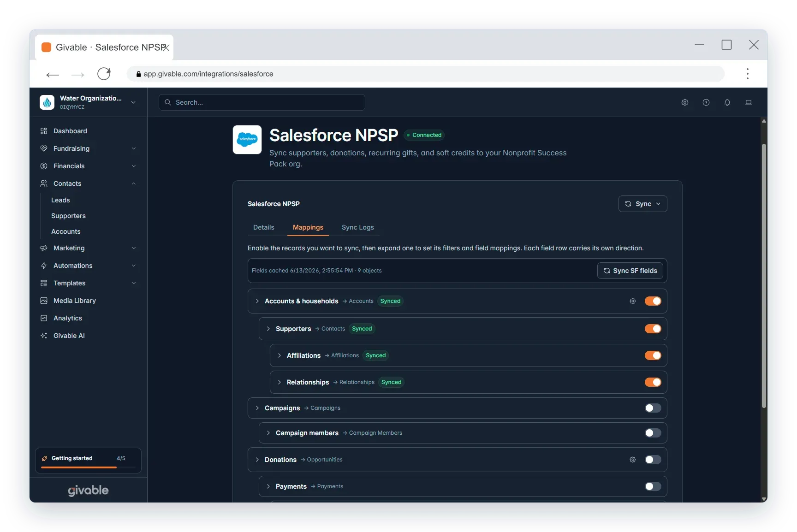This screenshot has height=532, width=797.
Task: Close the Givable browser tab
Action: coord(166,47)
